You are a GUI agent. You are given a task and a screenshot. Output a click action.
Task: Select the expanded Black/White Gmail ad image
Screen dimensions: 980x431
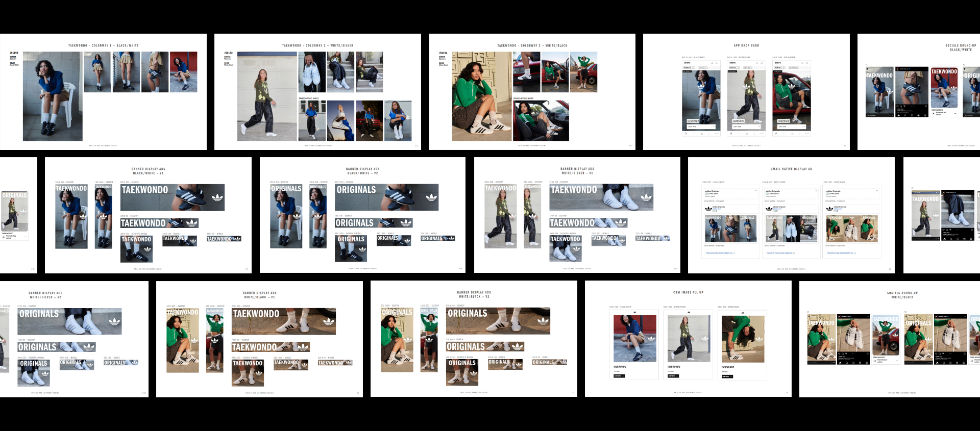pos(730,229)
